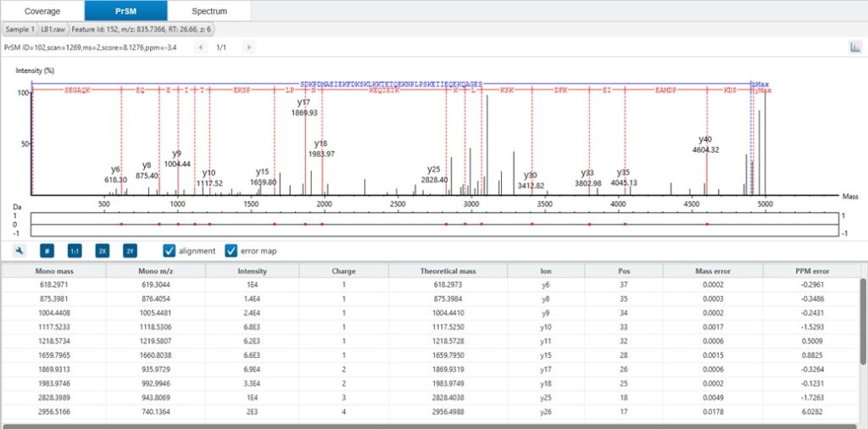The image size is (868, 429).
Task: Click the y9 peak label in spectrum
Action: point(176,153)
